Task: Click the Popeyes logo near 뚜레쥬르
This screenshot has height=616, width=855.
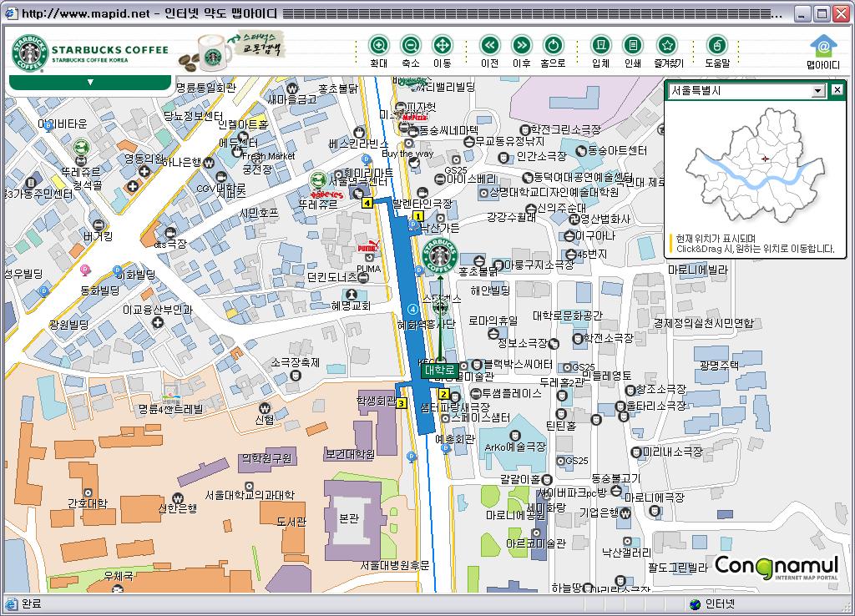Action: point(326,194)
